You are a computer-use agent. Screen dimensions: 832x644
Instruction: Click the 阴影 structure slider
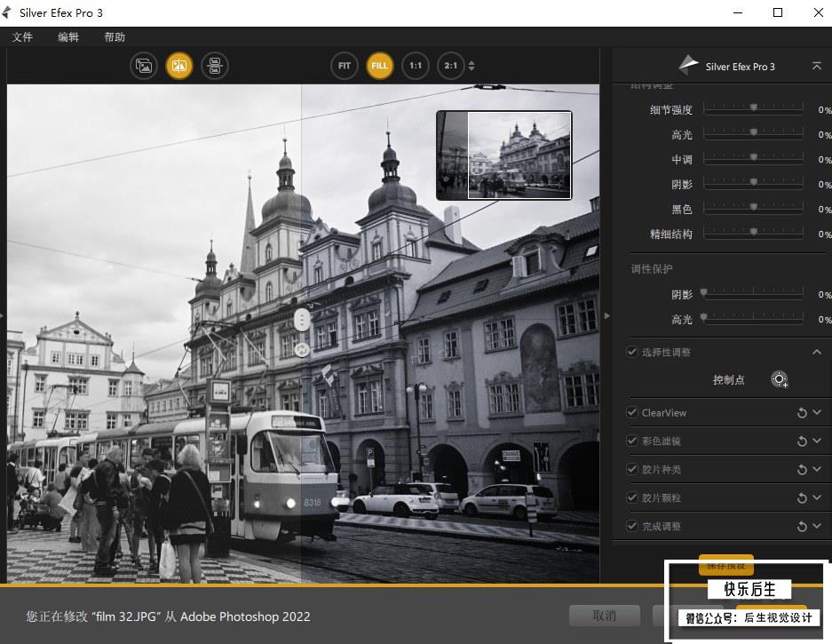(x=753, y=183)
